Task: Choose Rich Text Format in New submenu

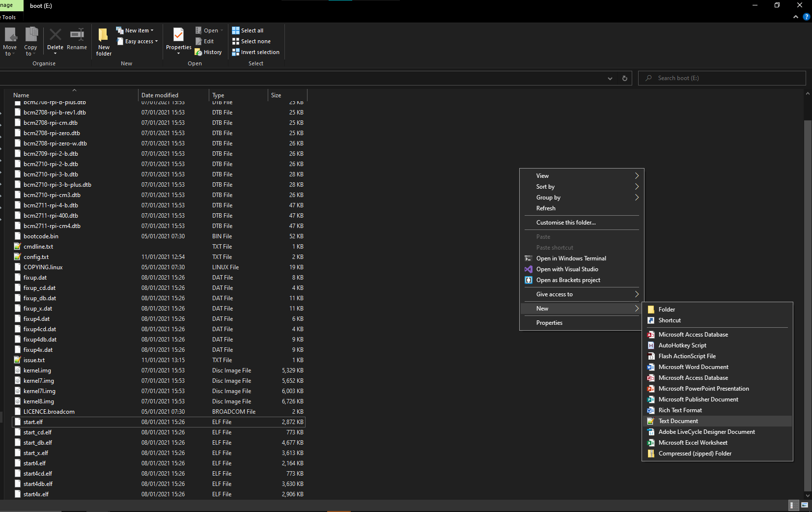Action: pyautogui.click(x=717, y=410)
